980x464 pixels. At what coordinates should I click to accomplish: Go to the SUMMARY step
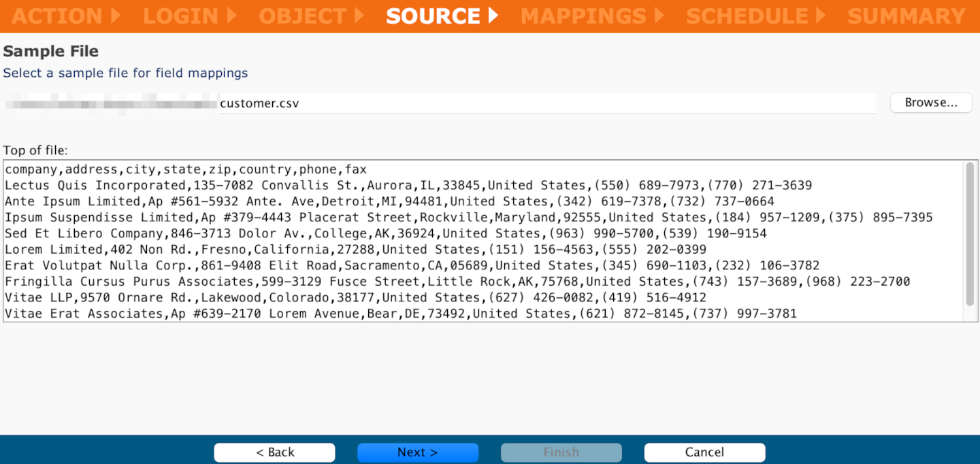tap(906, 16)
